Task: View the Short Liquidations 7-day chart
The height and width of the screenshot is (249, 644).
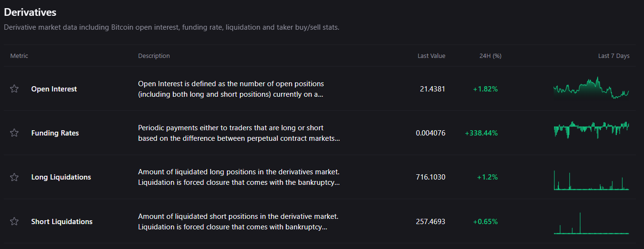Action: (591, 224)
